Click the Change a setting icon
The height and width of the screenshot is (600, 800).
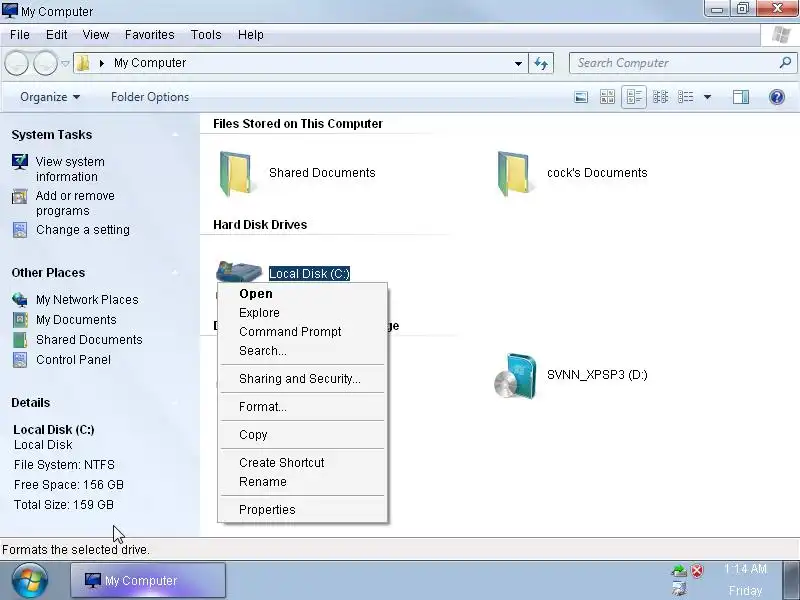click(x=20, y=230)
